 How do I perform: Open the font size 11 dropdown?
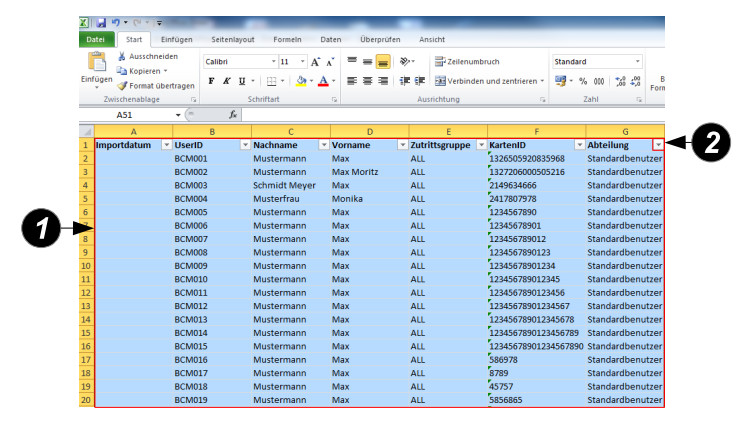[x=303, y=62]
